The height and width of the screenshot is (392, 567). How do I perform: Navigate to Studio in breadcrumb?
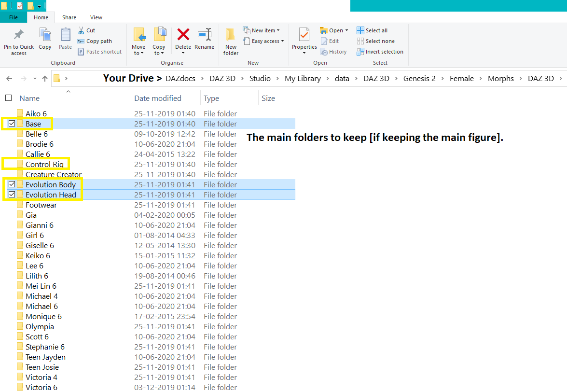260,79
